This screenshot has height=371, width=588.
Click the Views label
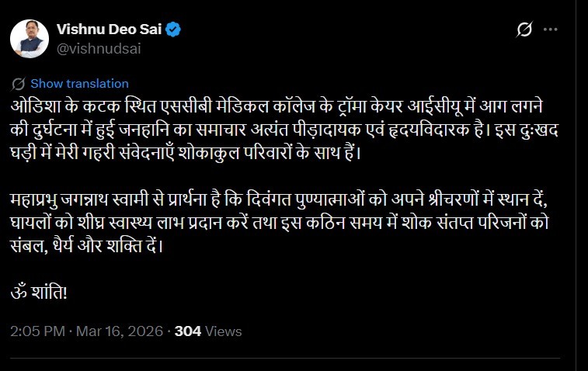click(225, 331)
